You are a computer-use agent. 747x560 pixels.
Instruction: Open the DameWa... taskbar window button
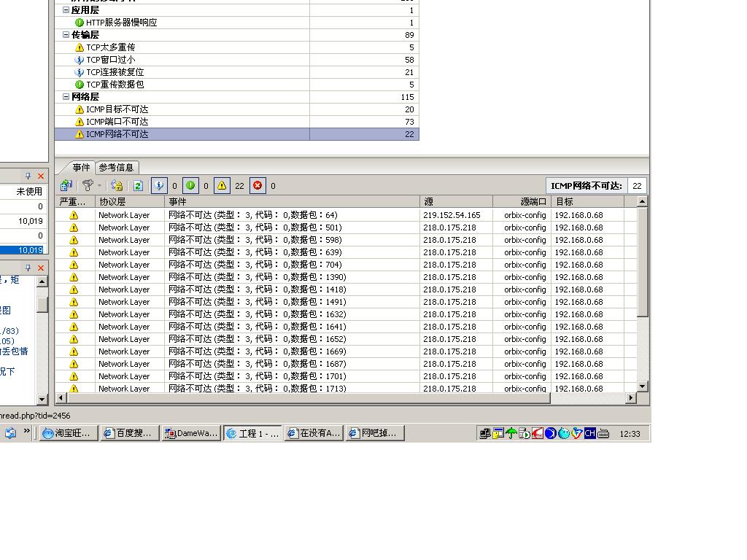pos(191,433)
